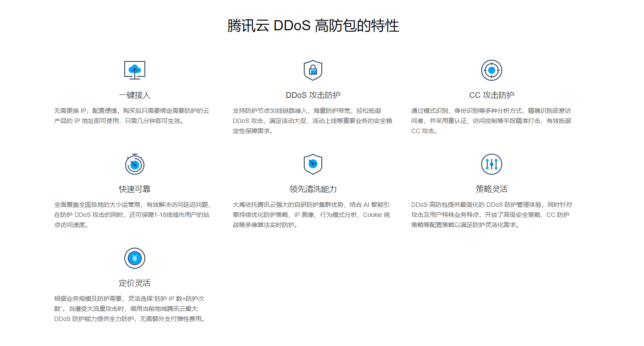Click the target crosshair icon above CC 攻击防护
Image resolution: width=644 pixels, height=346 pixels.
coord(492,70)
